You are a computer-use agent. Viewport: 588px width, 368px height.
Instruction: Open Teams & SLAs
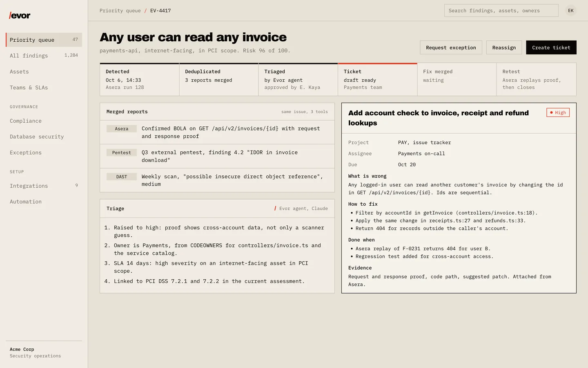coord(44,88)
